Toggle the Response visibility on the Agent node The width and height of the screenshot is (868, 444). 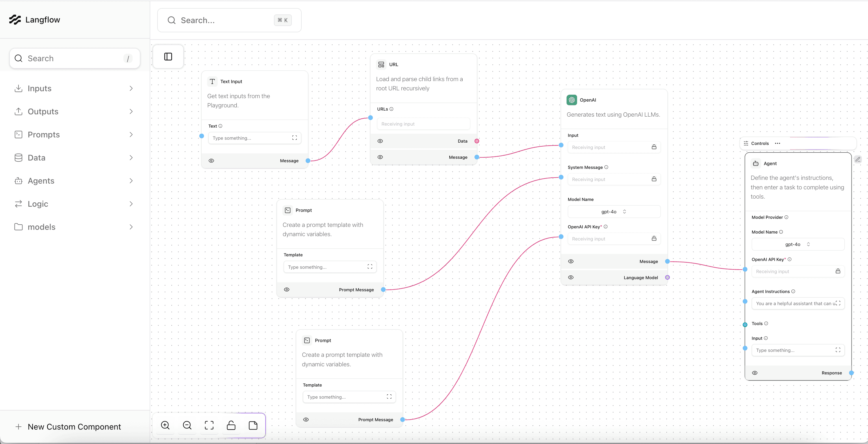[755, 373]
